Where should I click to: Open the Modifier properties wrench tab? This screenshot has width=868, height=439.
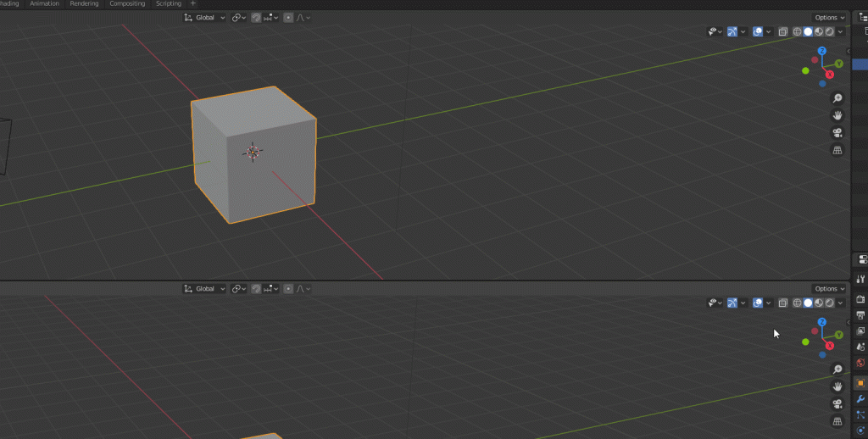pos(861,399)
